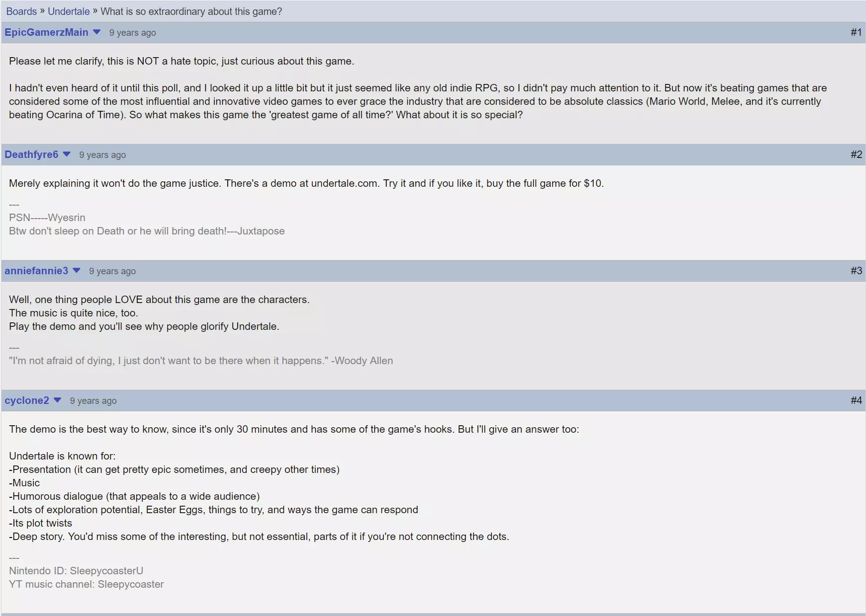Screen dimensions: 866x616
Task: Open the Boards breadcrumb link
Action: click(x=21, y=11)
